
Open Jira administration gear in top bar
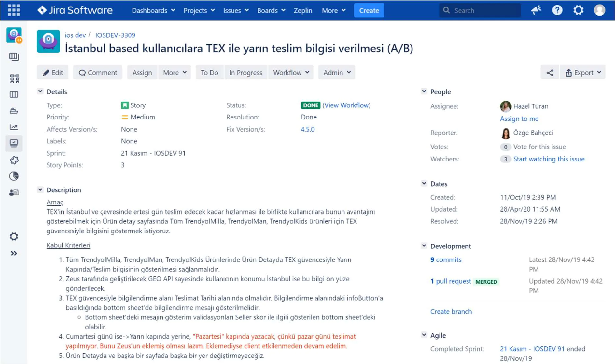click(578, 10)
